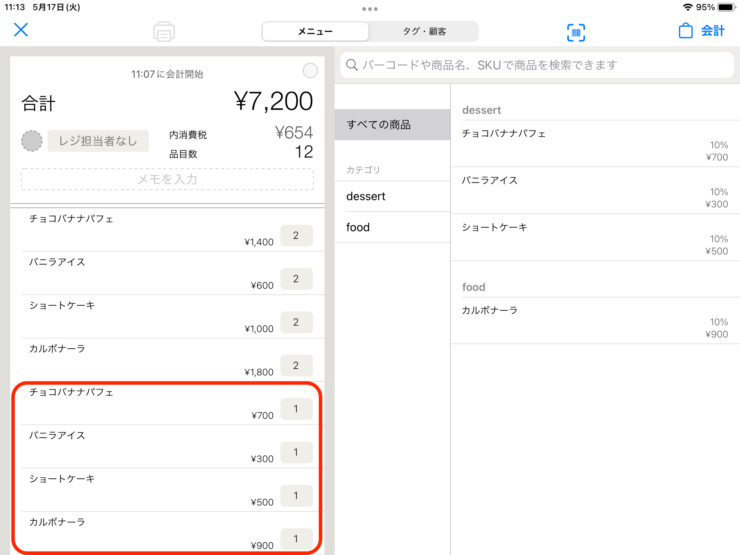Tap the round button beside 11:07に会計開始
The width and height of the screenshot is (740, 555).
tap(310, 71)
